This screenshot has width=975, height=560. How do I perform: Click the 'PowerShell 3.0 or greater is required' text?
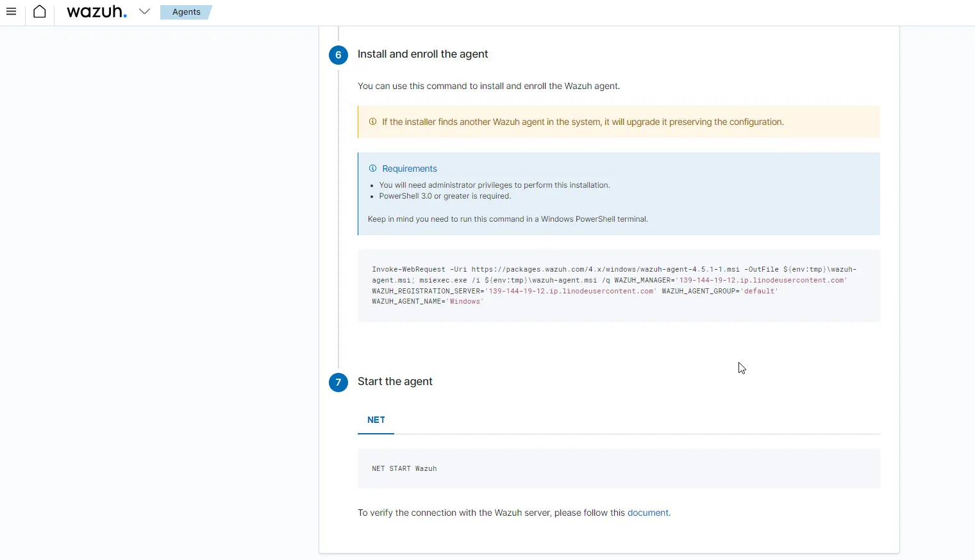[x=445, y=196]
